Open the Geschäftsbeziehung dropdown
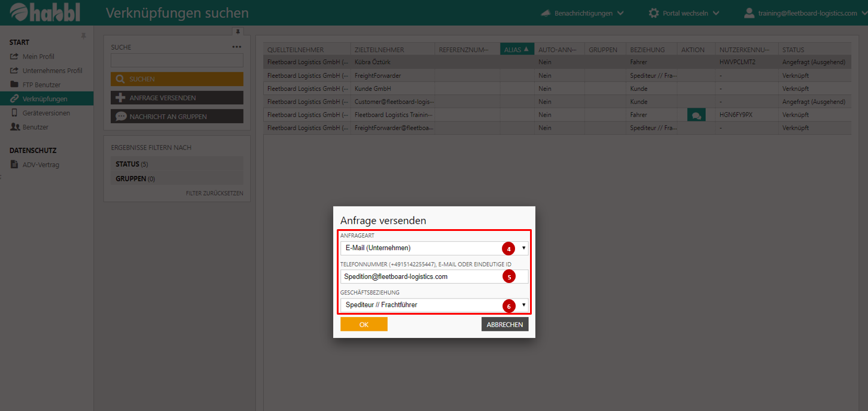 [x=434, y=305]
